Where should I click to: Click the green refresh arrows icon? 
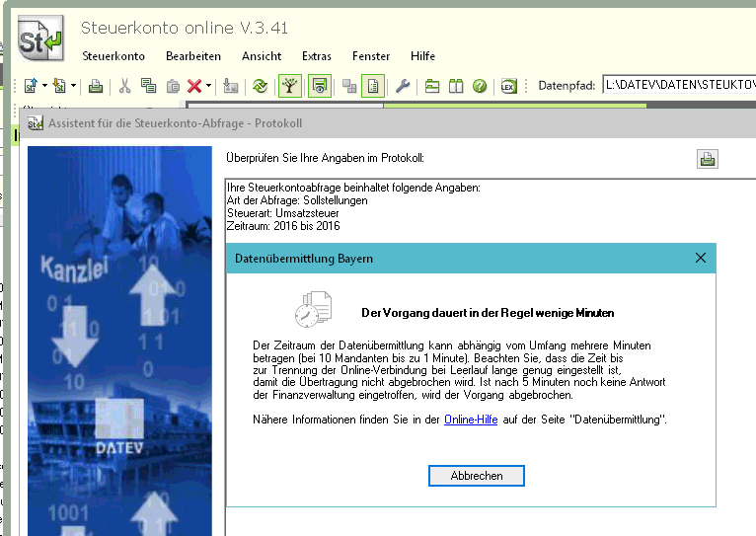[260, 86]
